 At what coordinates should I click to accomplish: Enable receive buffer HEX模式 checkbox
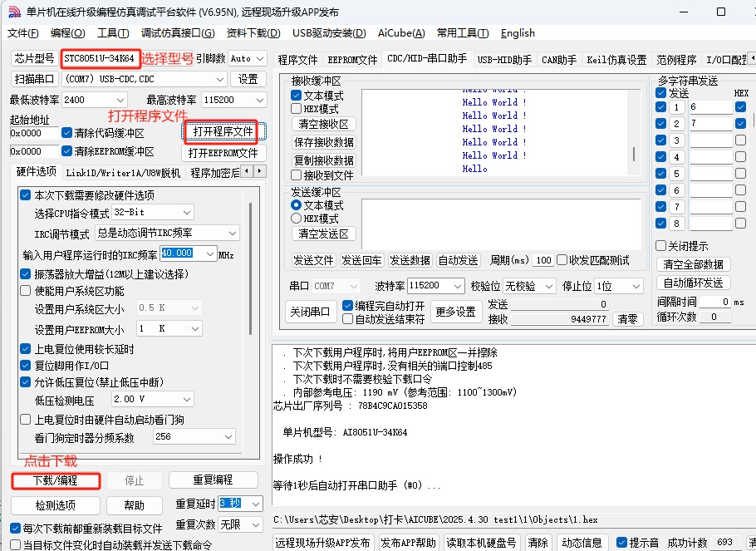click(x=296, y=109)
